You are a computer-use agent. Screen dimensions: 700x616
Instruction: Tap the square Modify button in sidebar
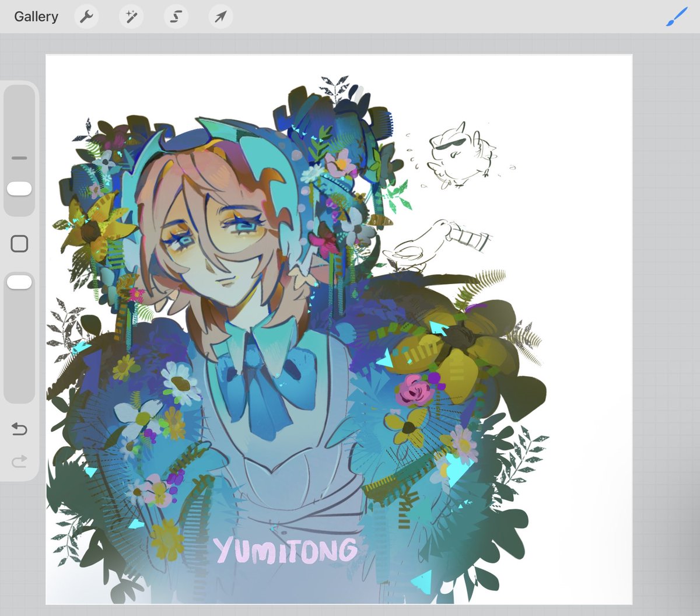pyautogui.click(x=19, y=243)
